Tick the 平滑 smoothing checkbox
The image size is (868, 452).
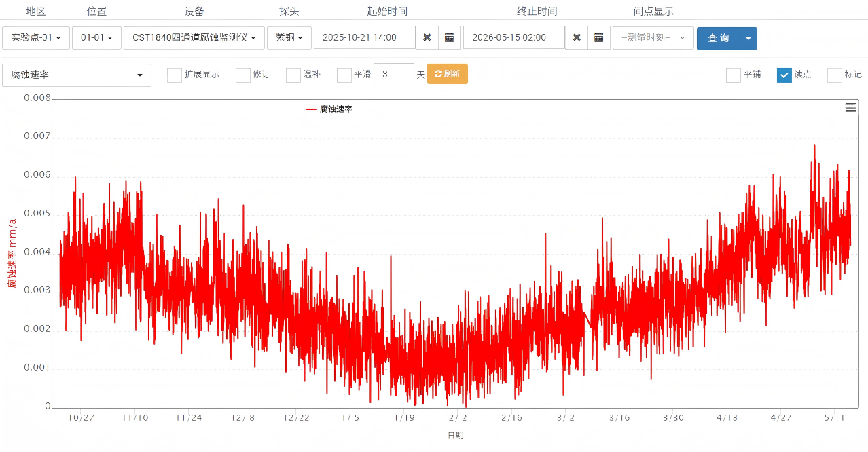point(344,75)
